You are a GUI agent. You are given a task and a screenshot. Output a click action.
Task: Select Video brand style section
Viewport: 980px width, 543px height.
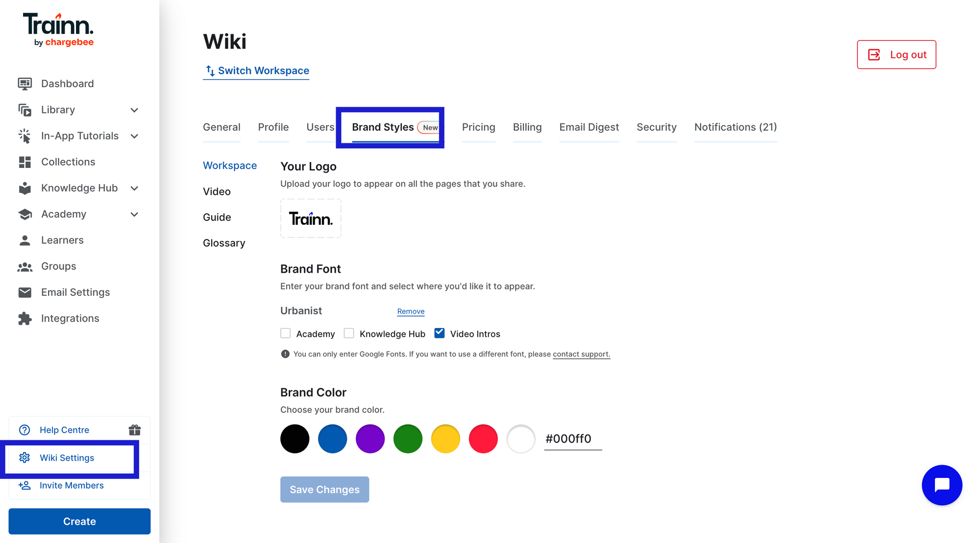coord(217,191)
